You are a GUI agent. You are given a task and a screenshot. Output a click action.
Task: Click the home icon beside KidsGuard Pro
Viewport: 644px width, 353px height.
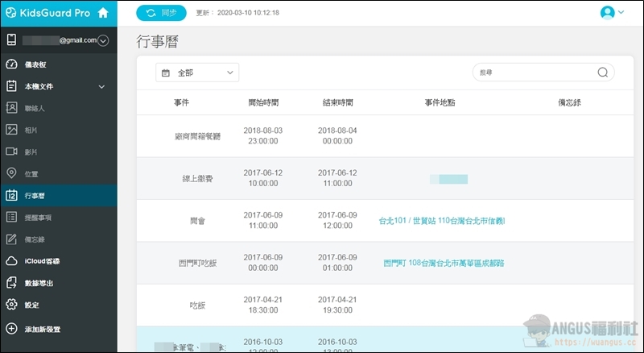coord(102,13)
